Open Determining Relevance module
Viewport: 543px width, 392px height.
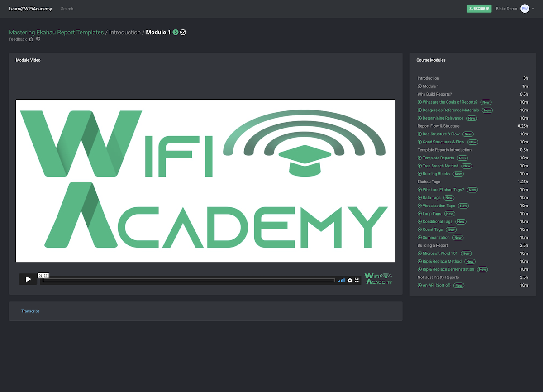(443, 118)
